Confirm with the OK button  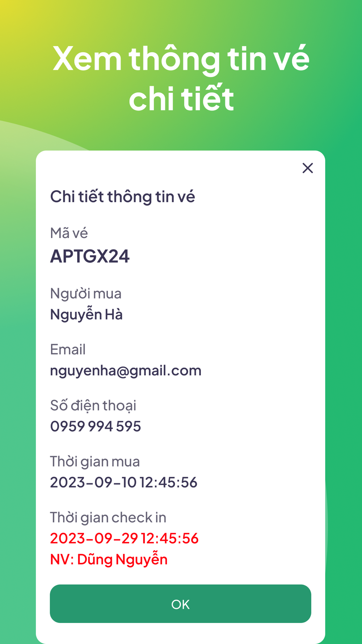pyautogui.click(x=181, y=604)
